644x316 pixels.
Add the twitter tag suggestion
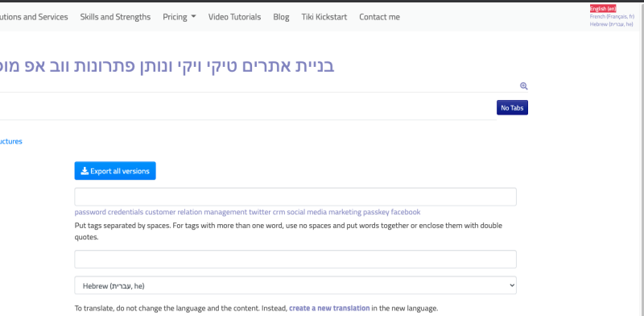point(260,212)
